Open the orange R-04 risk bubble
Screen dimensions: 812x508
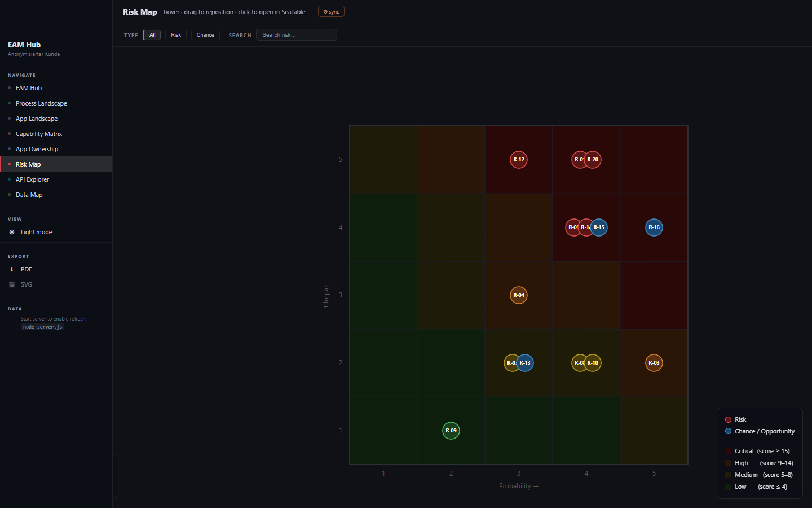coord(519,295)
